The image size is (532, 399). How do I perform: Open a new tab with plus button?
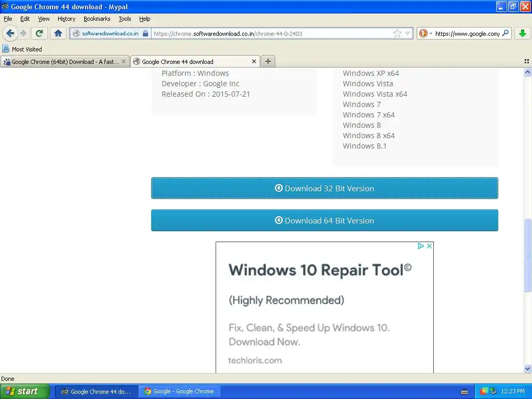click(268, 61)
